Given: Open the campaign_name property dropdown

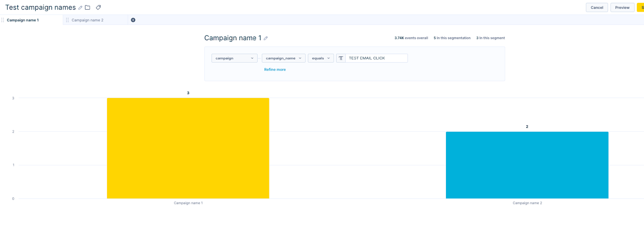Looking at the screenshot, I should tap(283, 58).
